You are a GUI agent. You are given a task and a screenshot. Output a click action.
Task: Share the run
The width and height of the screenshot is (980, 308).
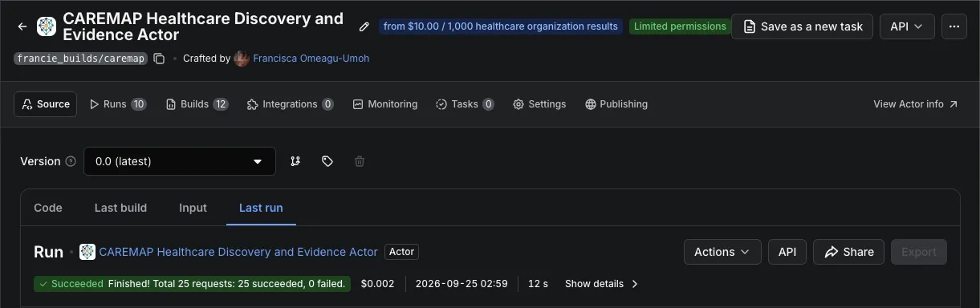click(848, 252)
